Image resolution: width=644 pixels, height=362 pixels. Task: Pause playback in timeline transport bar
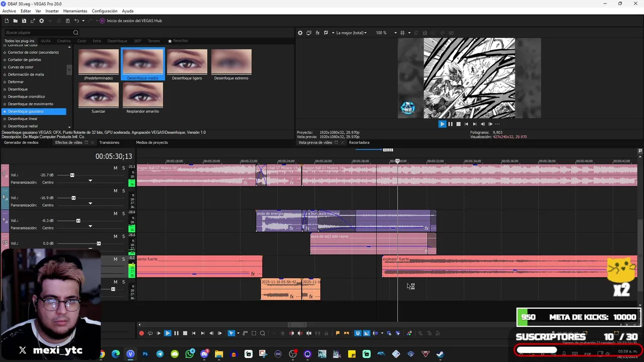[x=176, y=333]
